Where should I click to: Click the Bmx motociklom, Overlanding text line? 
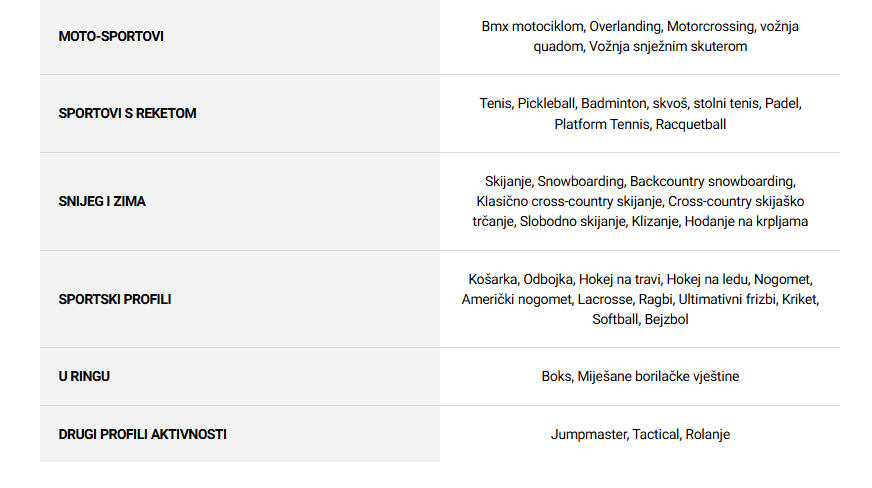pyautogui.click(x=640, y=26)
